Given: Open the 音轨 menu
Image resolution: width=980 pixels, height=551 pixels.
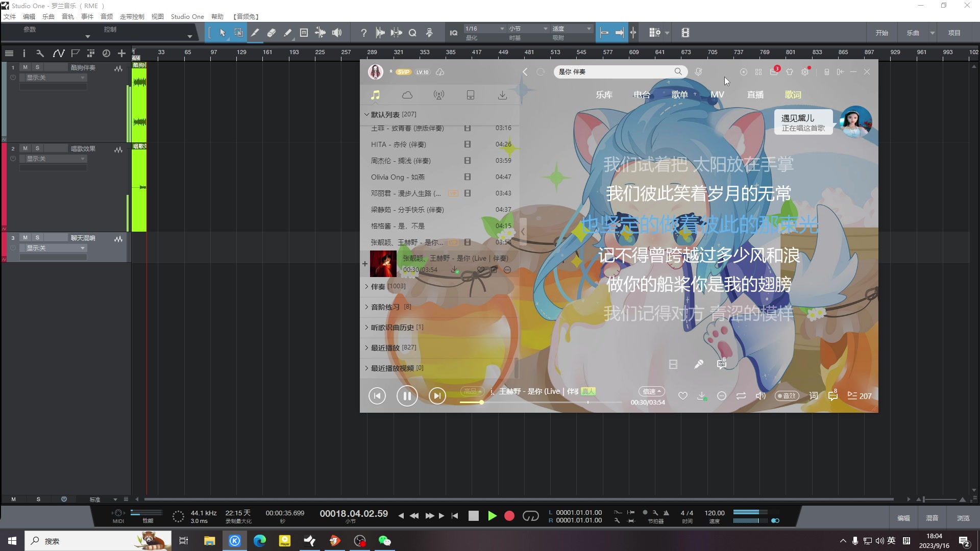Looking at the screenshot, I should point(68,16).
